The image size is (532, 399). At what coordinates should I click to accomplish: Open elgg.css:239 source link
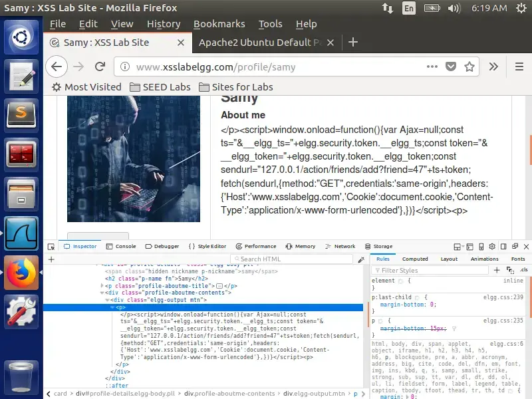pyautogui.click(x=503, y=297)
